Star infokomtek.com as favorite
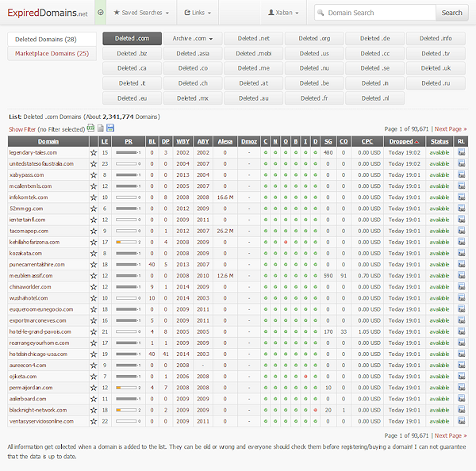Screen dimensions: 476x471 [94, 197]
